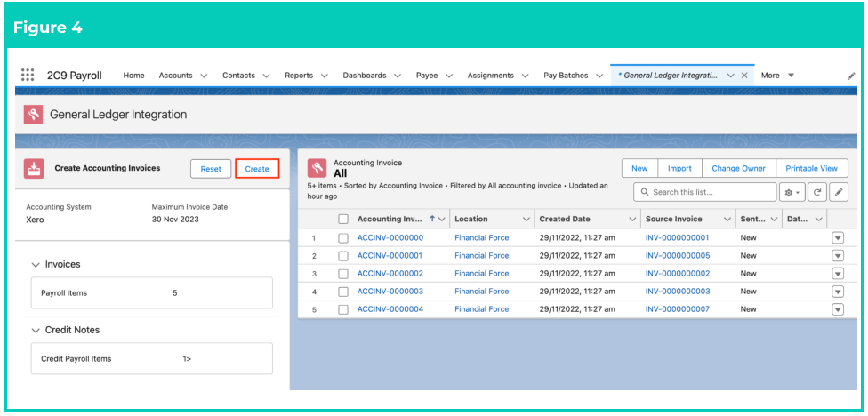868x416 pixels.
Task: Close the General Ledger Integration tab
Action: pyautogui.click(x=744, y=76)
